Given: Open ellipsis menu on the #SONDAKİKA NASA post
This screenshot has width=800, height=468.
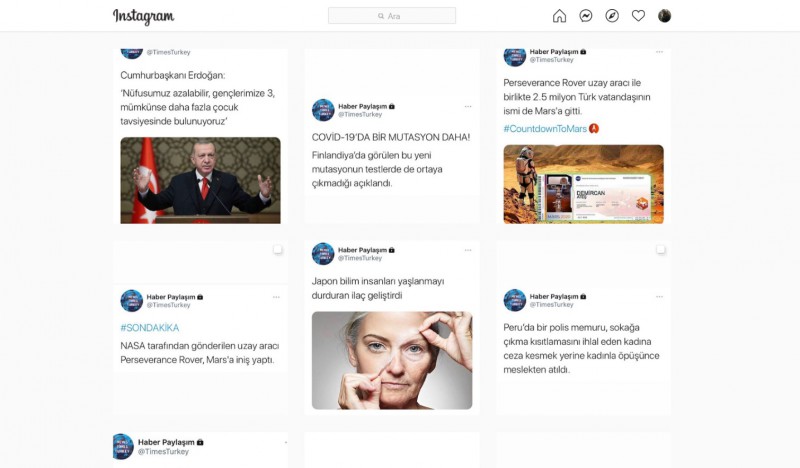Looking at the screenshot, I should pos(276,297).
